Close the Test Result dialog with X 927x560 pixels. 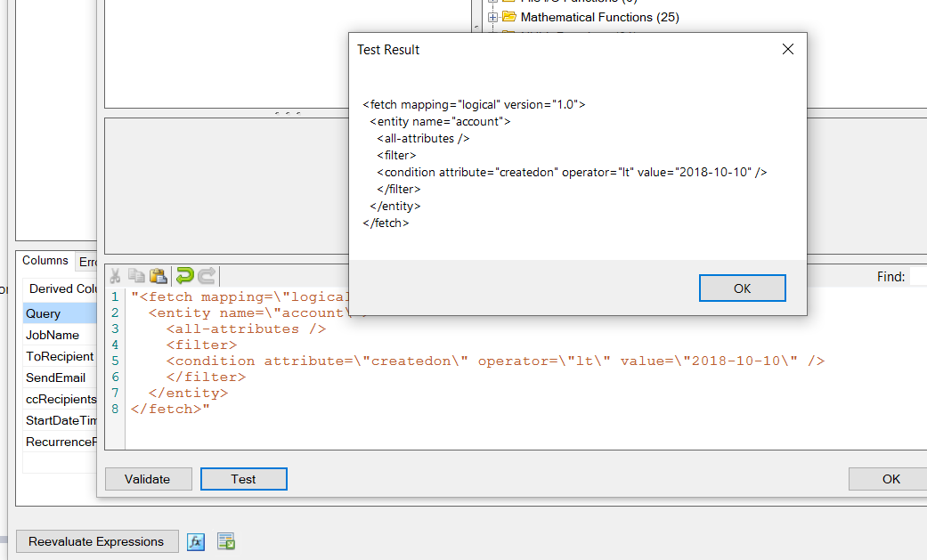(x=787, y=50)
